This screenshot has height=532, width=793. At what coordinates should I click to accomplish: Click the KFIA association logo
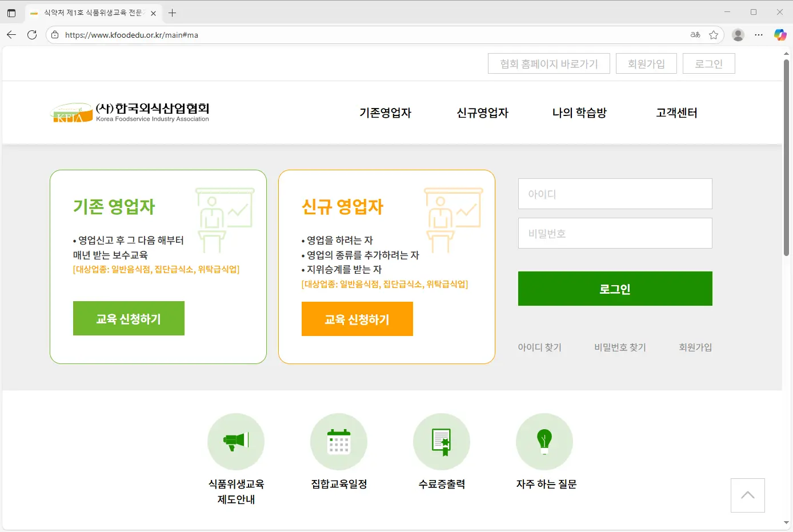tap(130, 113)
